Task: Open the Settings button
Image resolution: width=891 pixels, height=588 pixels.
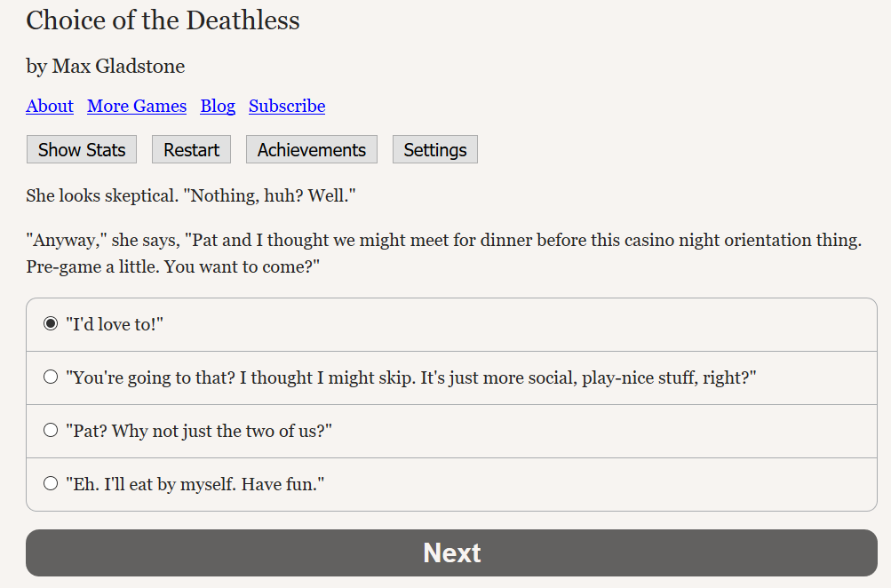Action: tap(435, 149)
